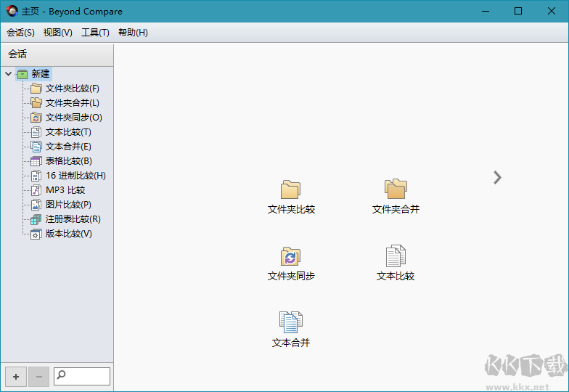Click the 文件夹合并(L) icon in tree
Screen dimensions: 569x392
click(x=36, y=103)
